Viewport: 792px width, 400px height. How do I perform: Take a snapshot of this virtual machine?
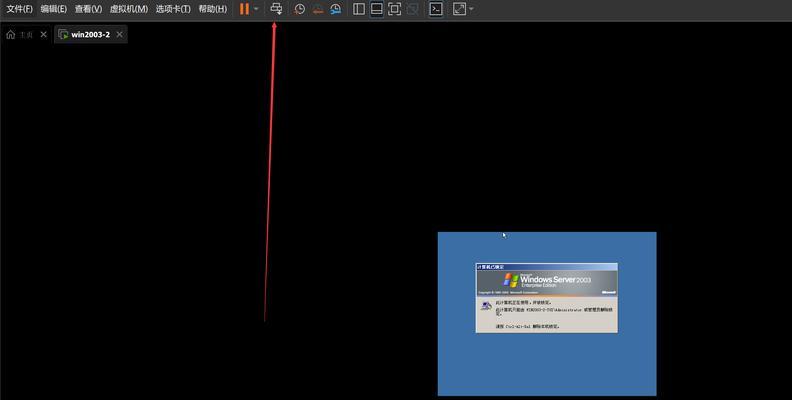[x=300, y=9]
